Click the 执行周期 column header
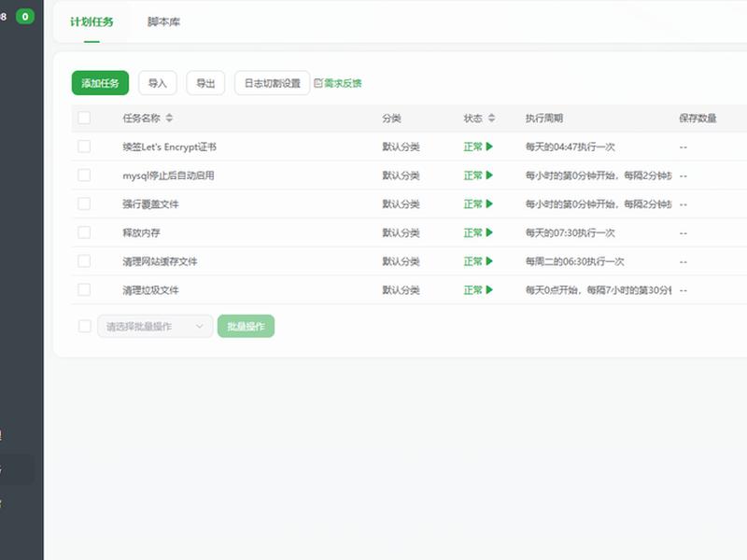Image resolution: width=747 pixels, height=560 pixels. (x=544, y=119)
